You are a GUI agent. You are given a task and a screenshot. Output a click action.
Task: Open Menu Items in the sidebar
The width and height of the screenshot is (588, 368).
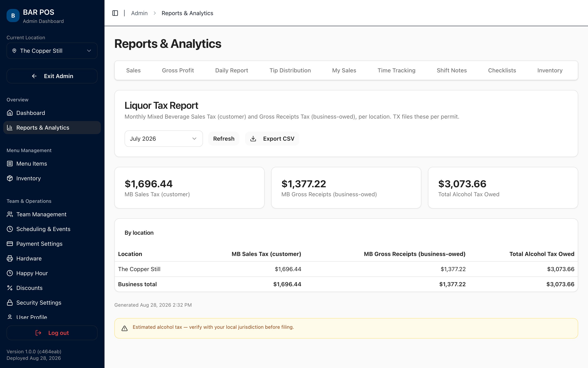coord(52,164)
